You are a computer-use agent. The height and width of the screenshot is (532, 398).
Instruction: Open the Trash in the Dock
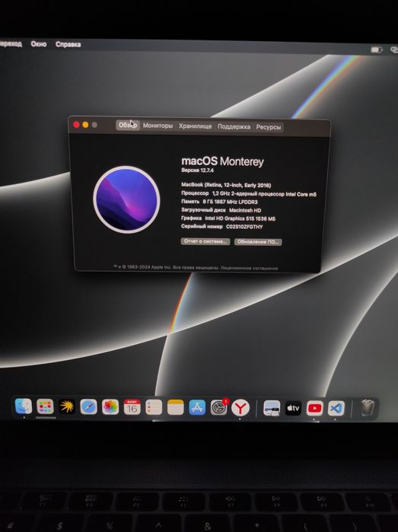coord(367,408)
